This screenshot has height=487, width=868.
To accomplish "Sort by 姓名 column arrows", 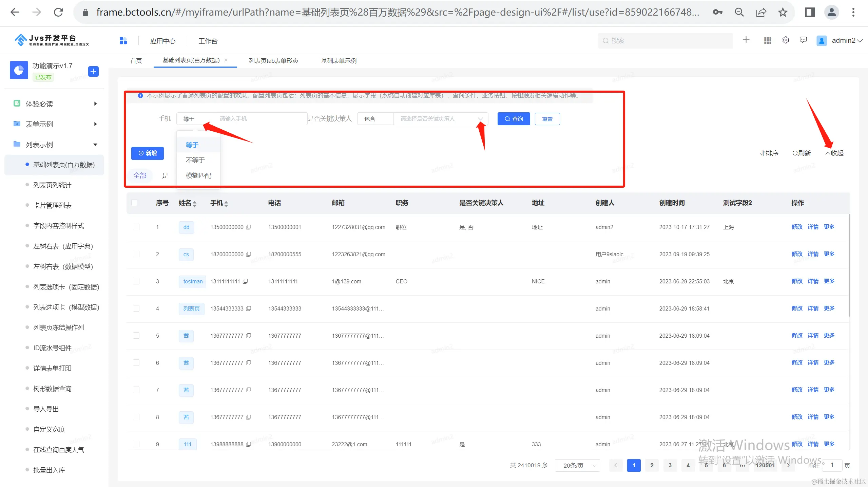I will (x=195, y=204).
